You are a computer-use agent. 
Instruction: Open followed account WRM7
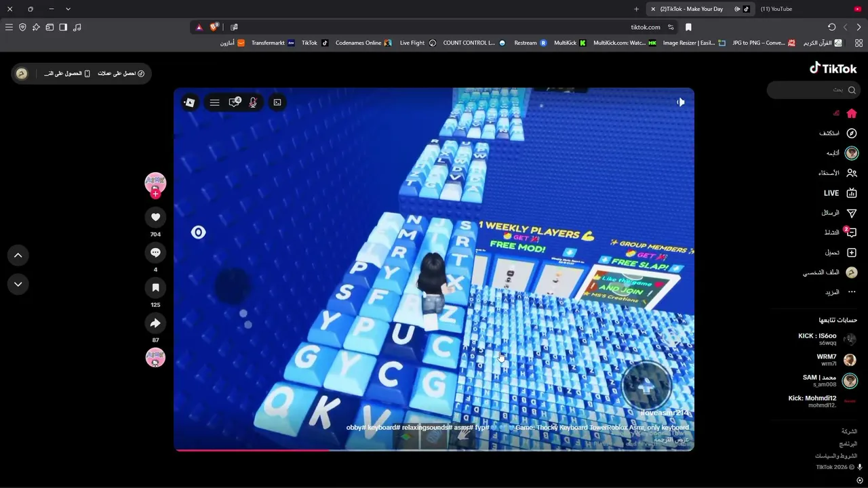836,360
